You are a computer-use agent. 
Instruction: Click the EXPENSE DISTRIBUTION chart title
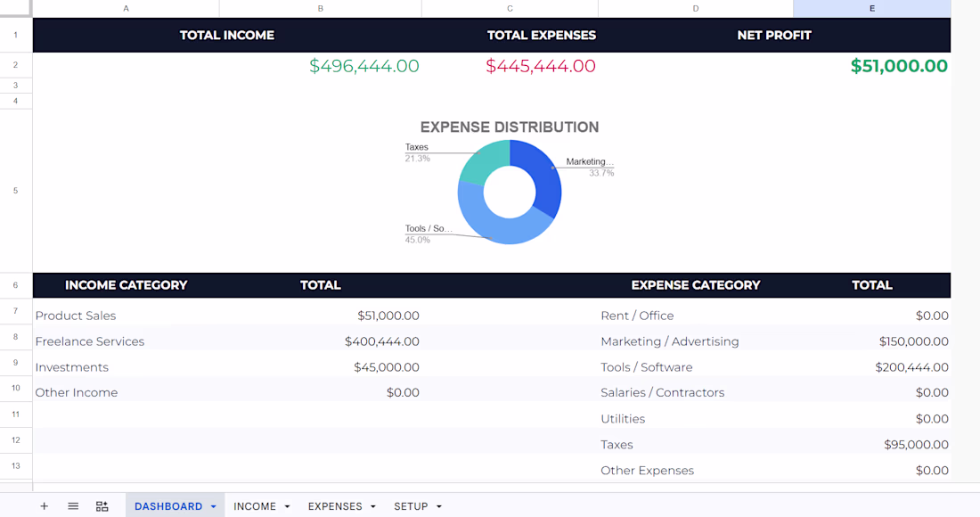point(510,127)
